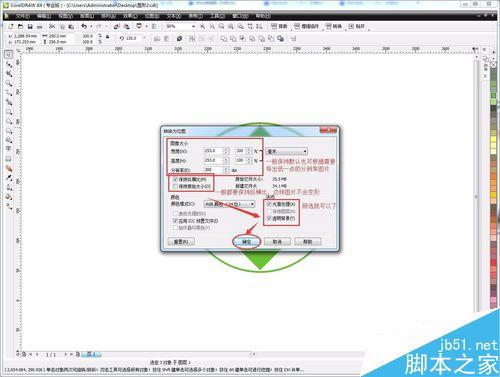Select the Freehand tool

[x=9, y=93]
